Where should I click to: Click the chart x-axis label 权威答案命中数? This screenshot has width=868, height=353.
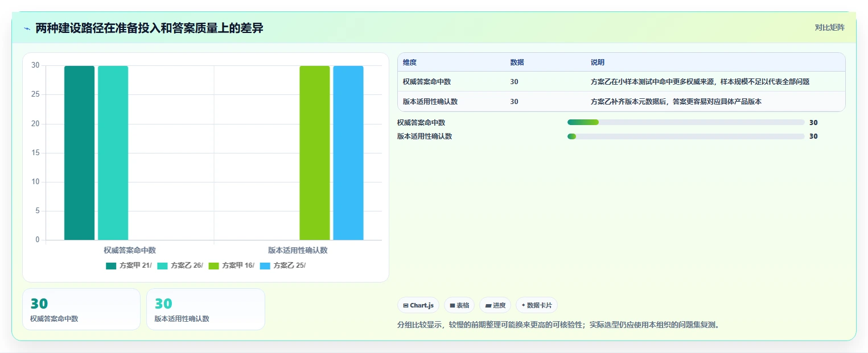coord(130,250)
